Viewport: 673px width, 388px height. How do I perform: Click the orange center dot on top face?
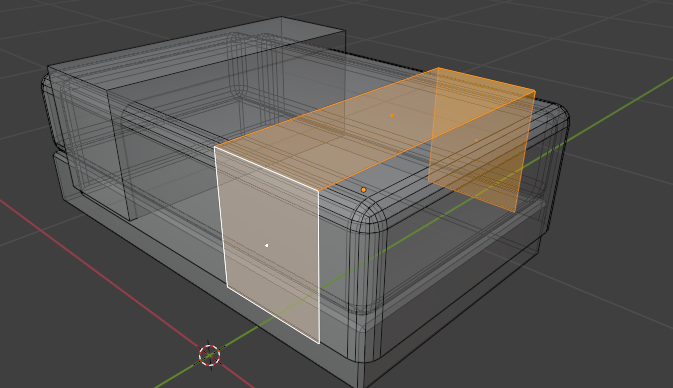[391, 115]
